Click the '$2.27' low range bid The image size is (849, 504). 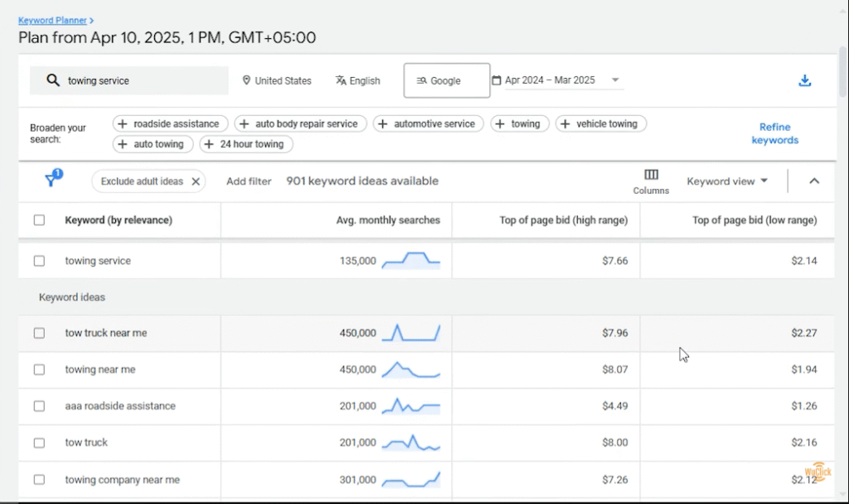pos(804,333)
